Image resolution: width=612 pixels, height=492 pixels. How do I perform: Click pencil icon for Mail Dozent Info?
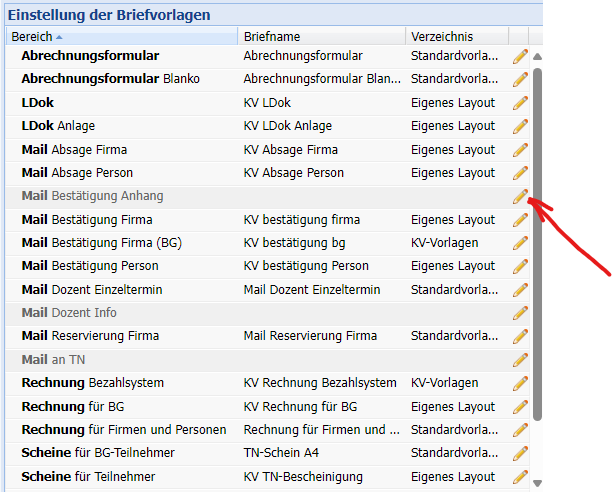coord(520,313)
